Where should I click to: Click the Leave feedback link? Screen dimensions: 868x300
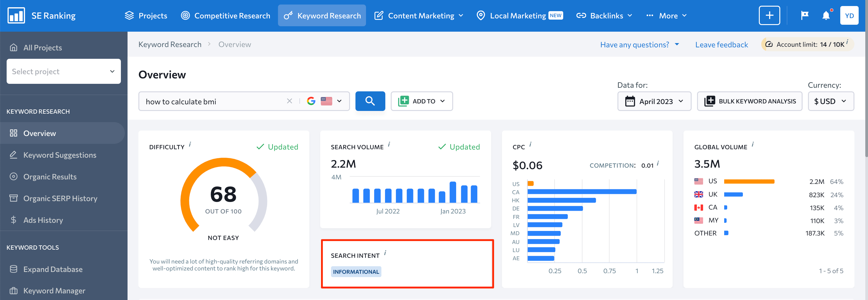[x=721, y=45]
